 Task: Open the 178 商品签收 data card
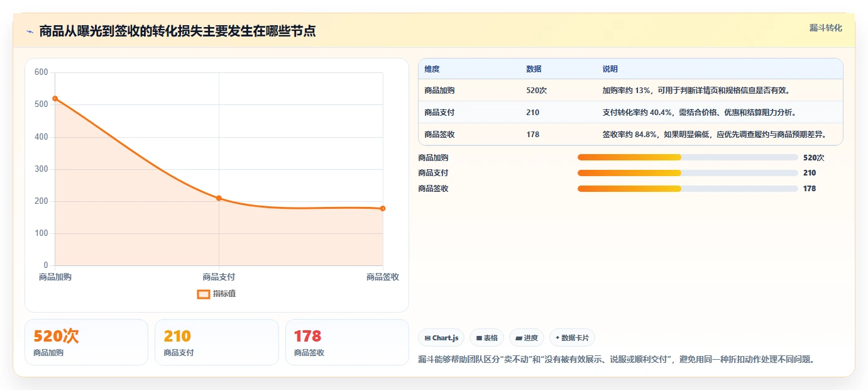347,342
